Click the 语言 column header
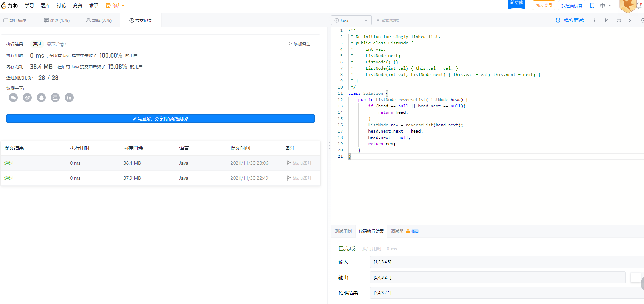Screen dimensions: 644x304 pos(184,148)
